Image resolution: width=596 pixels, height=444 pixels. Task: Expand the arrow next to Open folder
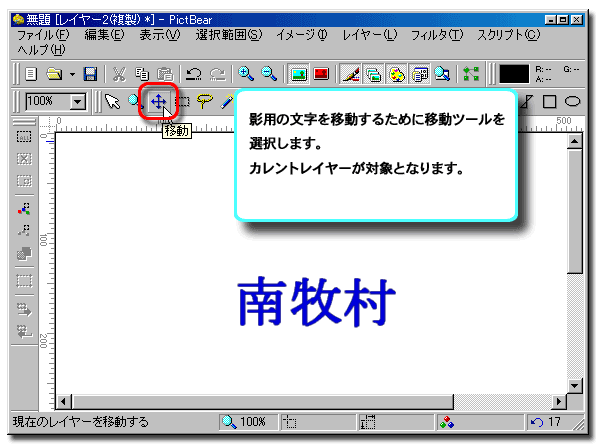click(72, 74)
